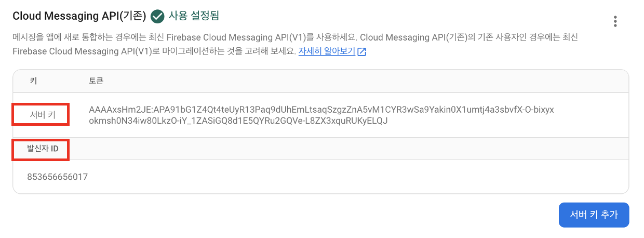The image size is (644, 238).
Task: Click the 토큰 column header
Action: [x=97, y=81]
